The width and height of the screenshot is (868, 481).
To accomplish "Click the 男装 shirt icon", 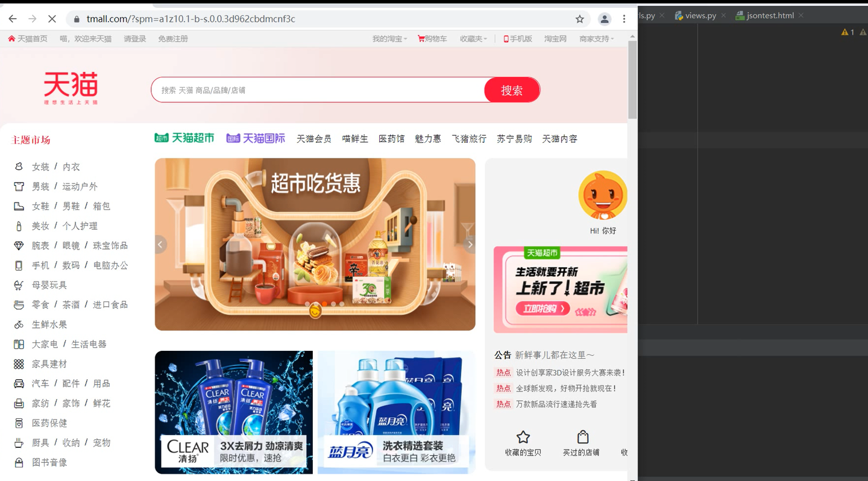I will 19,186.
